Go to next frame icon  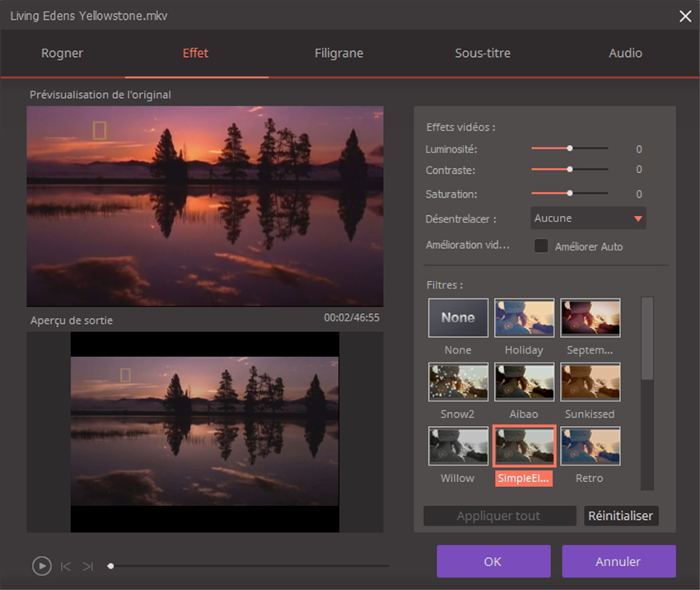click(88, 566)
